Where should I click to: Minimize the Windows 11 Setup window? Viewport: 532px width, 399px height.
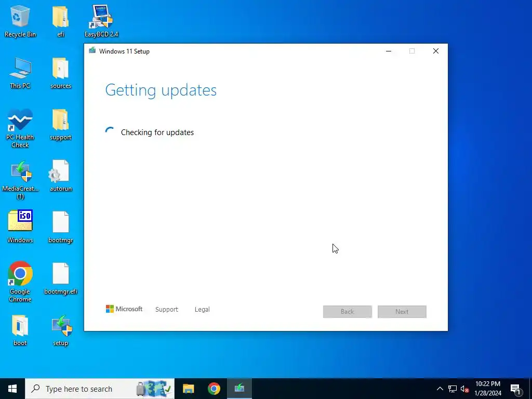click(x=389, y=51)
